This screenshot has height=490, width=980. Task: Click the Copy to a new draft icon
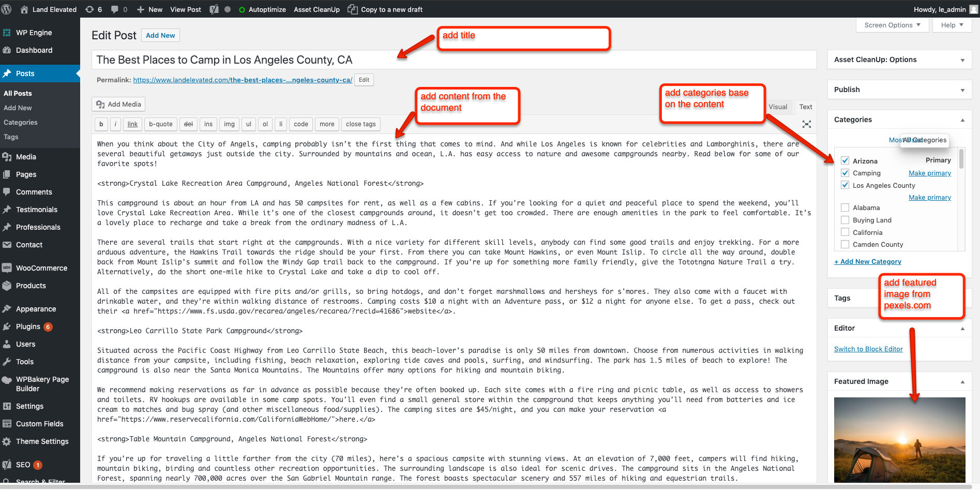coord(353,9)
